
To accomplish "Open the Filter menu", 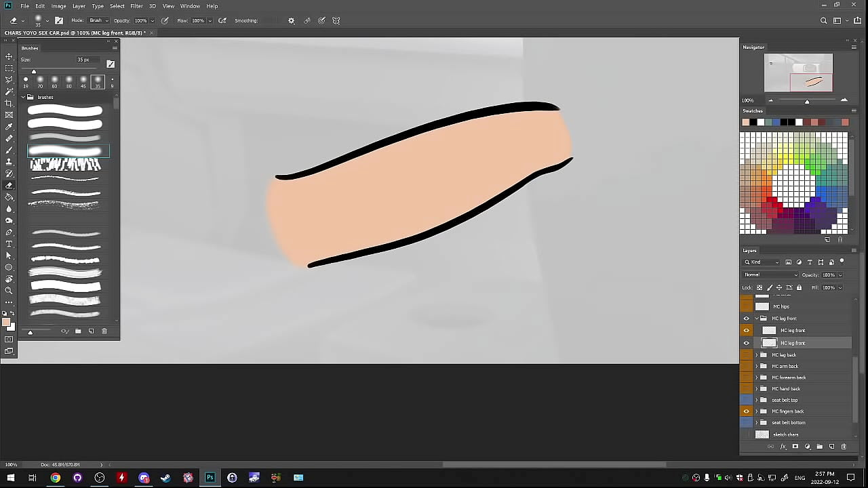I will pyautogui.click(x=136, y=6).
